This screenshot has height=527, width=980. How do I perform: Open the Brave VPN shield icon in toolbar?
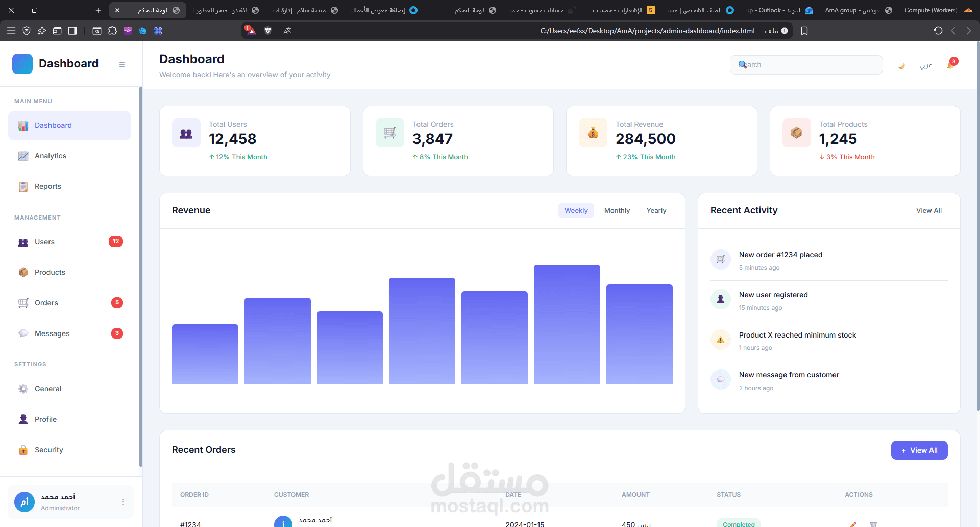click(x=27, y=31)
